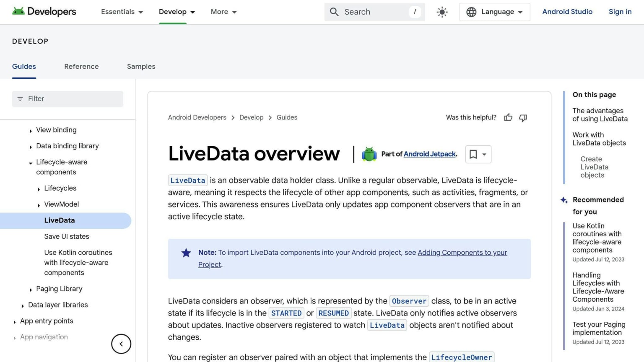Jump to Work with LiveData objects section

pyautogui.click(x=599, y=139)
